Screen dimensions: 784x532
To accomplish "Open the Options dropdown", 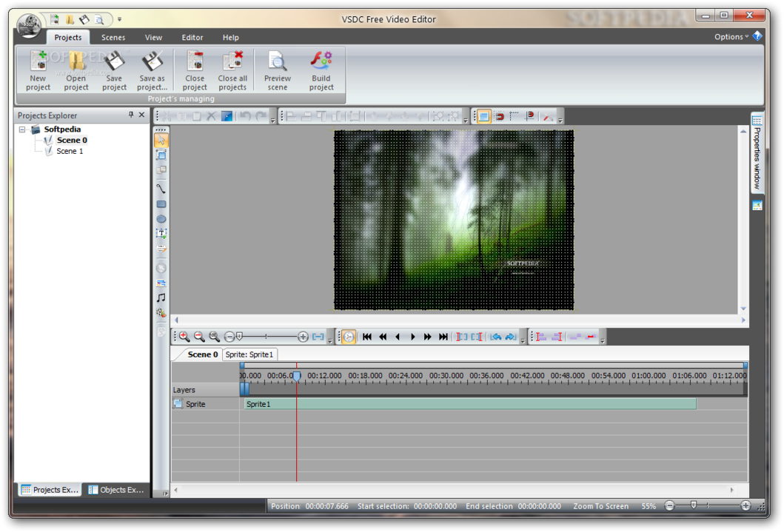I will [x=731, y=37].
